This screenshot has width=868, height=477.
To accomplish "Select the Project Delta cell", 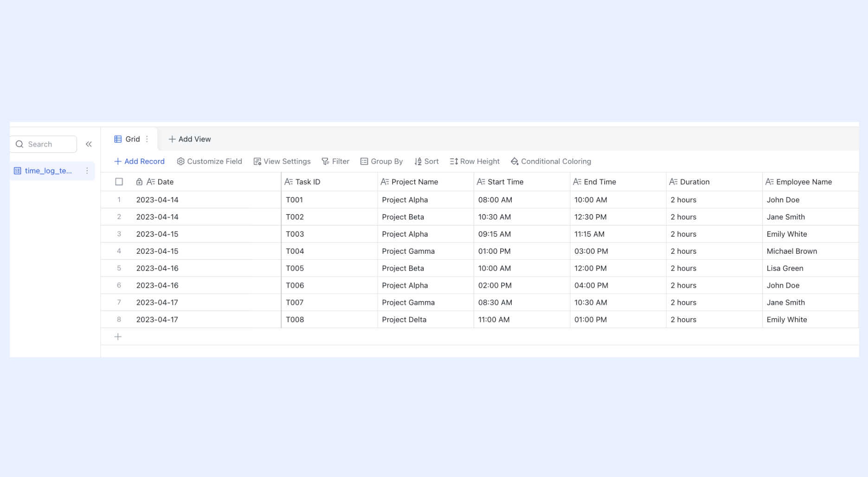I will [x=426, y=320].
